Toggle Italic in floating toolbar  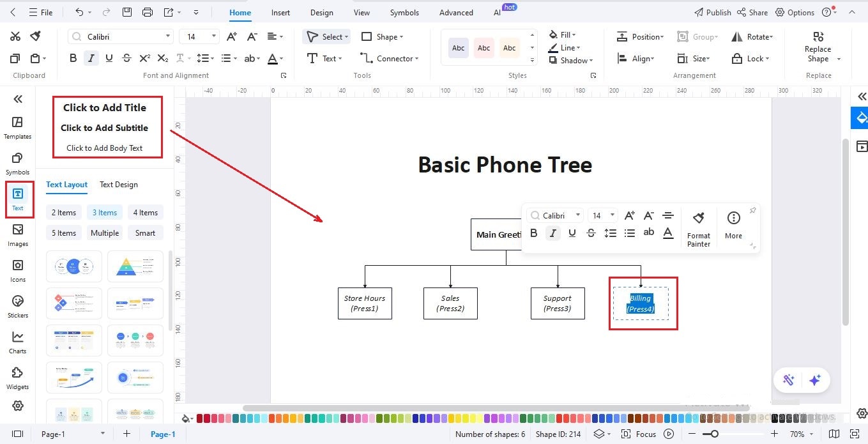click(x=553, y=233)
